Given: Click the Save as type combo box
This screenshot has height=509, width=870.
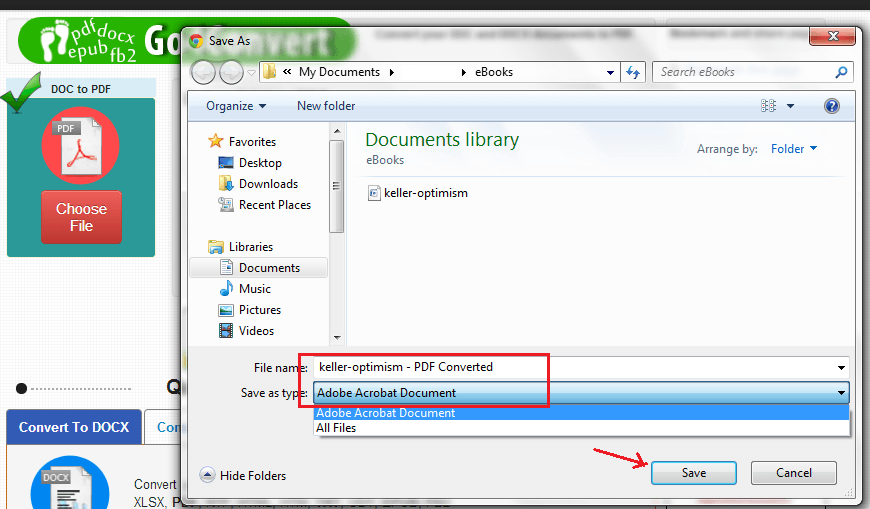Looking at the screenshot, I should click(x=581, y=393).
